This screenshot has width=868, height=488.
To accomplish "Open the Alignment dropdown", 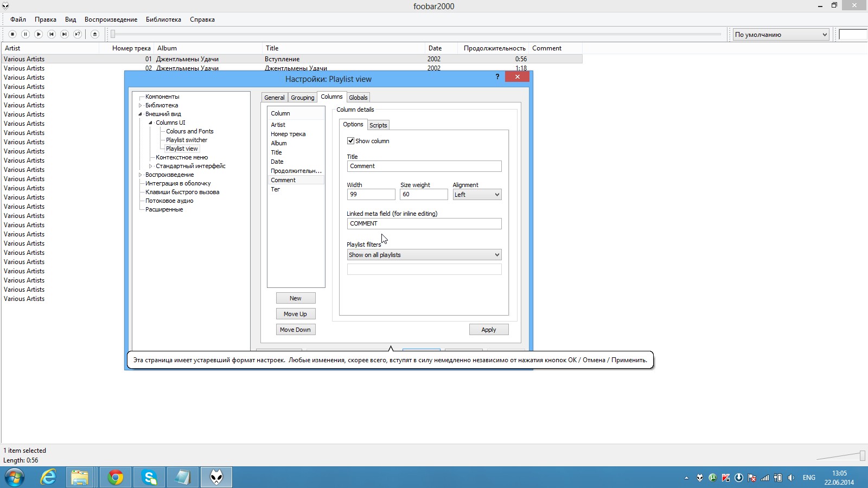I will [x=477, y=195].
